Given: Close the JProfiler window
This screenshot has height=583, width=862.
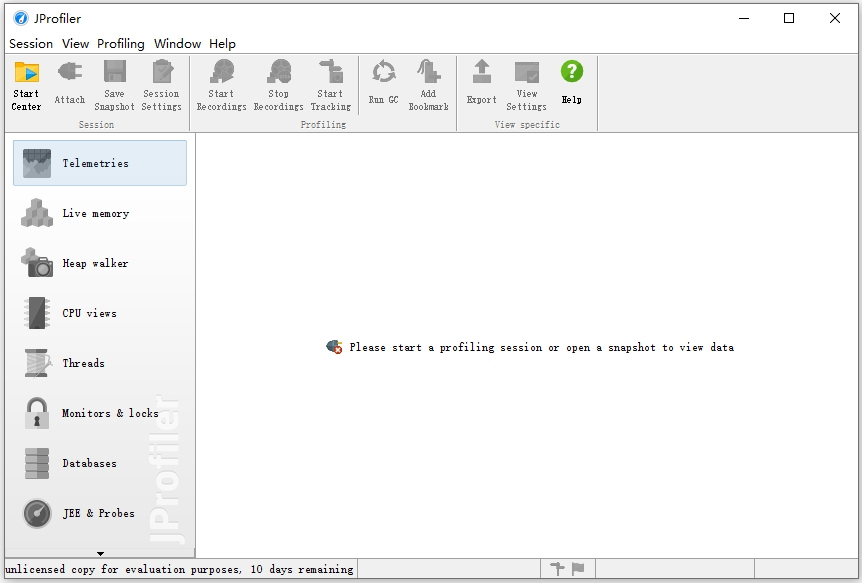Looking at the screenshot, I should [x=835, y=18].
